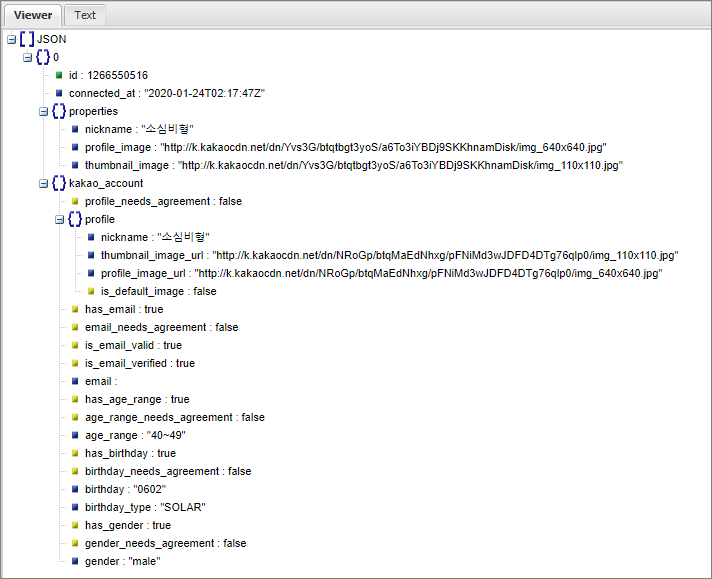Image resolution: width=712 pixels, height=579 pixels.
Task: Select has_age_range : true row
Action: click(x=137, y=400)
